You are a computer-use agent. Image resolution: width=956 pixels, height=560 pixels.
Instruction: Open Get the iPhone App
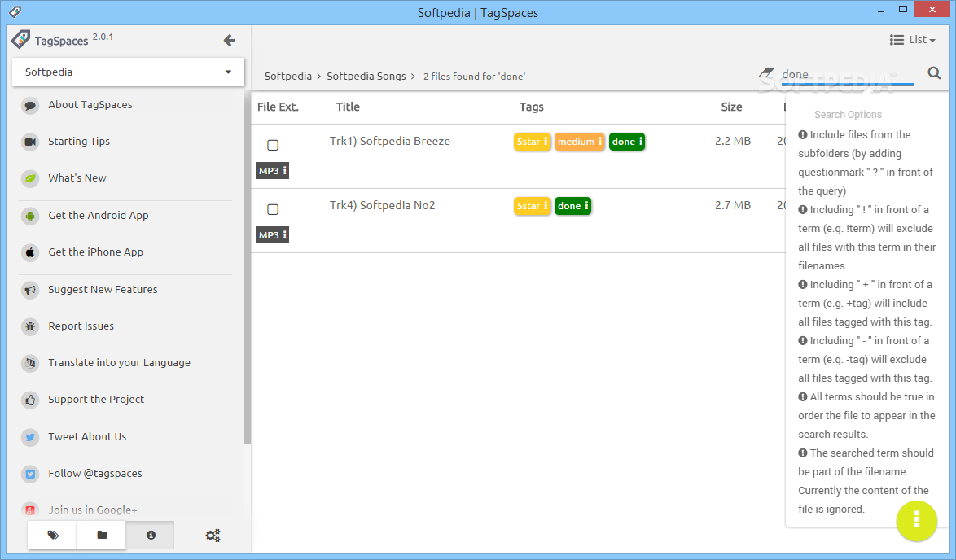96,252
